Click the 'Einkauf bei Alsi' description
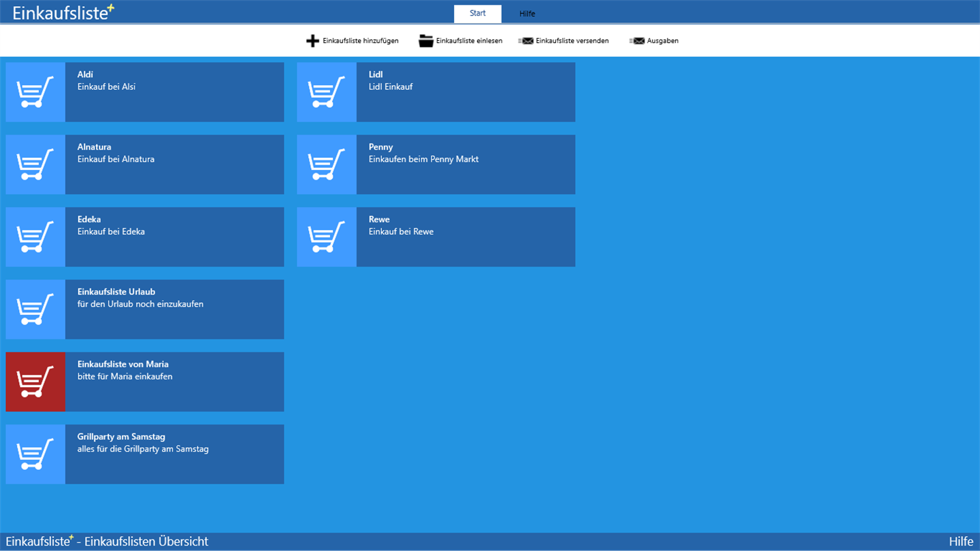The height and width of the screenshot is (551, 980). [106, 86]
